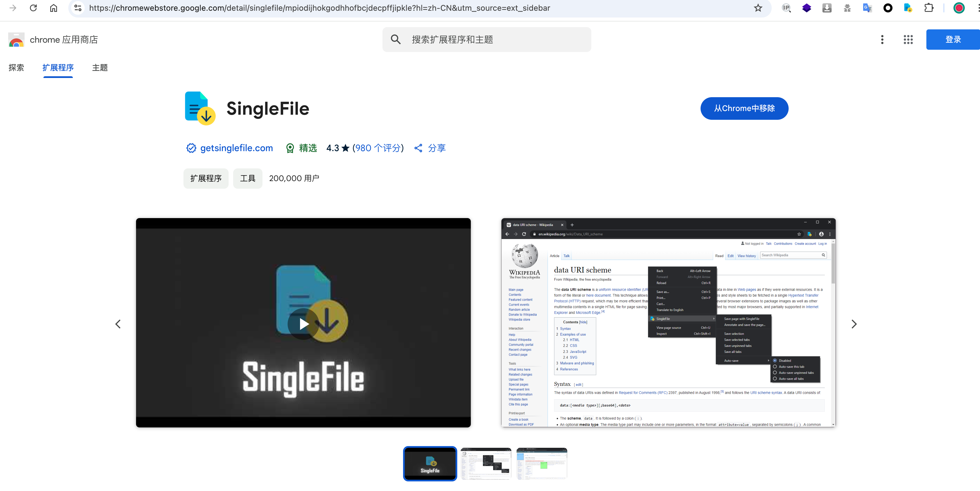
Task: Open the black circle extension icon
Action: tap(888, 8)
